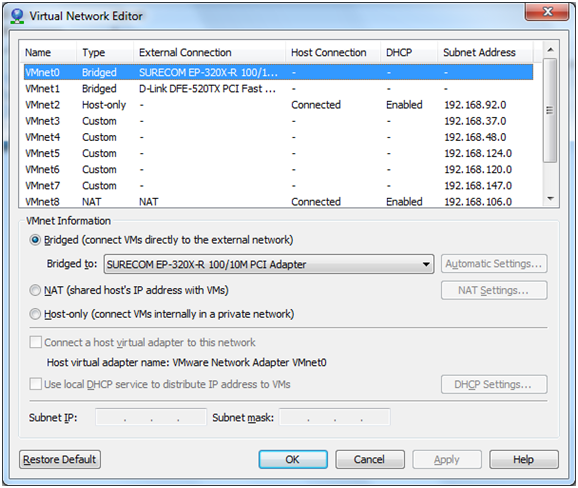
Task: Click the list scrollbar down arrow
Action: tap(550, 199)
